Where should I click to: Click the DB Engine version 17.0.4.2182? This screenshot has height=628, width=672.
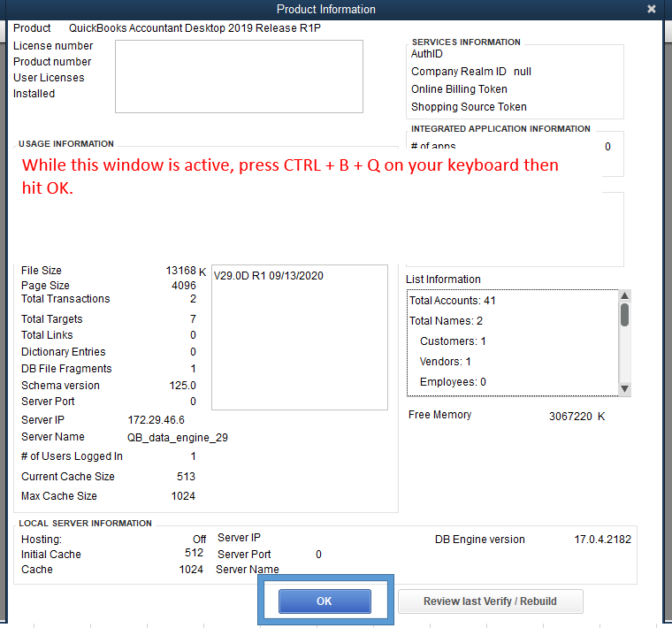pyautogui.click(x=602, y=540)
